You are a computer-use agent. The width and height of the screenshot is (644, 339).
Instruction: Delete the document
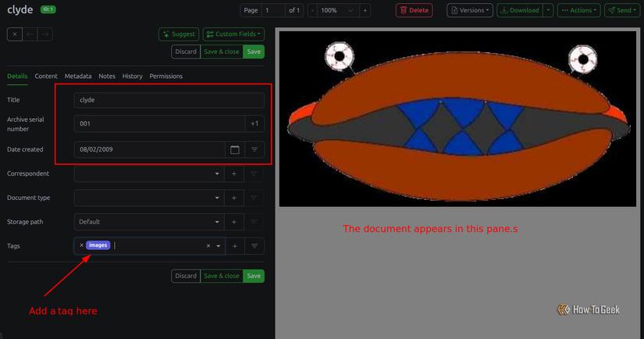414,10
